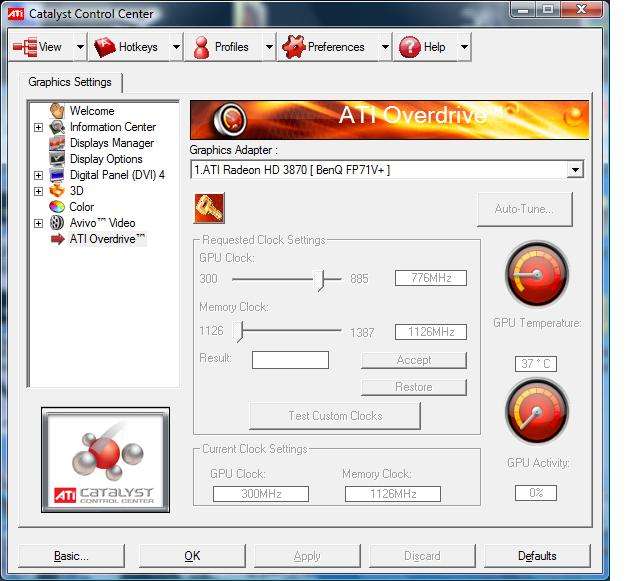Click the Displays Manager icon
This screenshot has width=640, height=581.
click(57, 143)
